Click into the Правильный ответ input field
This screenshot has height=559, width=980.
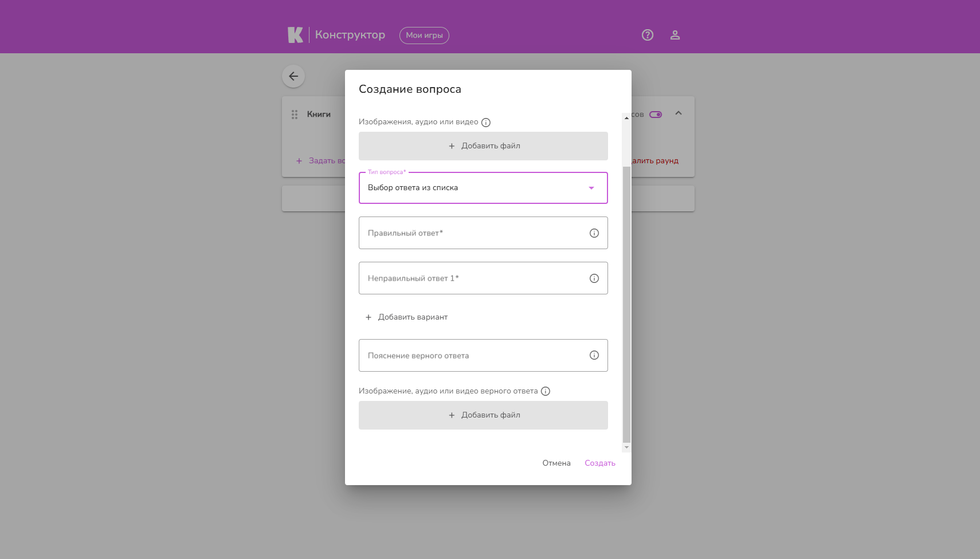473,233
